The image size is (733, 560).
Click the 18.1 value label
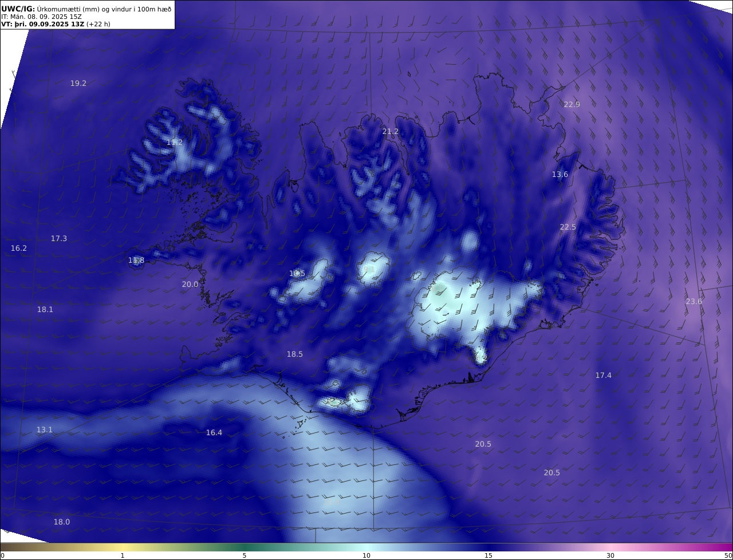click(45, 310)
